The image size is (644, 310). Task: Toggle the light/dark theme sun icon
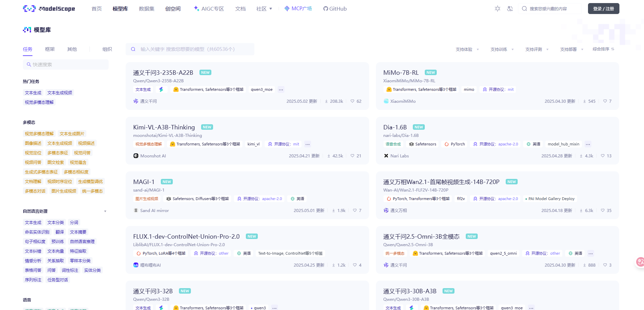click(x=498, y=9)
